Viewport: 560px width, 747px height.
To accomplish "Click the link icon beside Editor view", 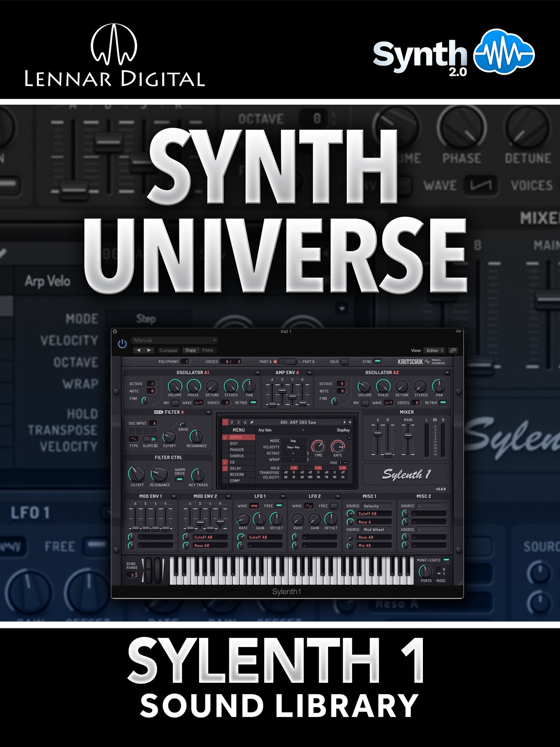I will (x=453, y=350).
